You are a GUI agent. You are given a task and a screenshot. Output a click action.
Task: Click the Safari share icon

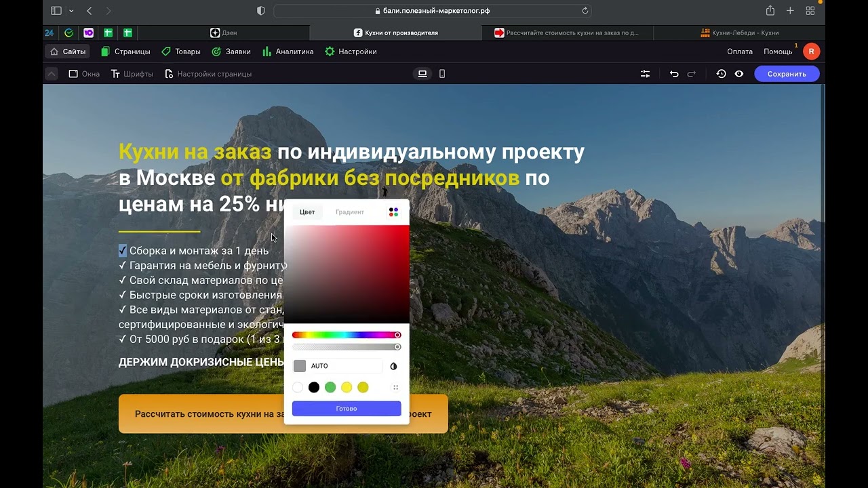770,11
